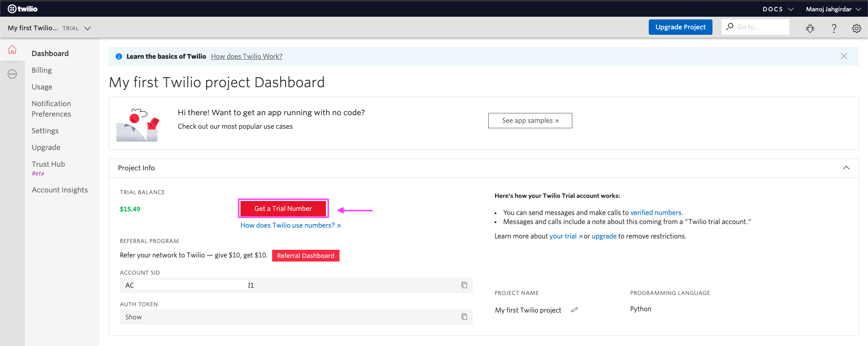This screenshot has height=346, width=868.
Task: Click the info icon in banner
Action: [x=119, y=56]
